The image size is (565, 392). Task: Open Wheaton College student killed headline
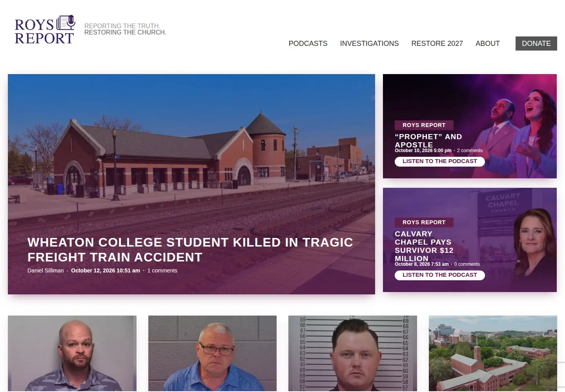[190, 250]
